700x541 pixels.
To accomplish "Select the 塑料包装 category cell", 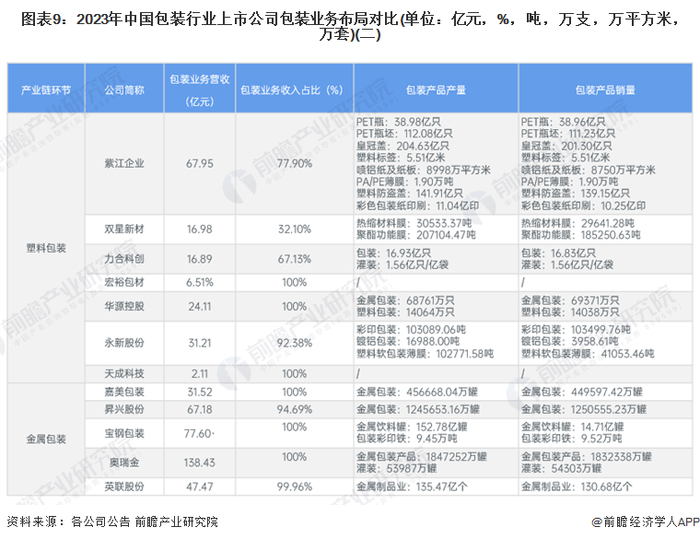I will [46, 248].
